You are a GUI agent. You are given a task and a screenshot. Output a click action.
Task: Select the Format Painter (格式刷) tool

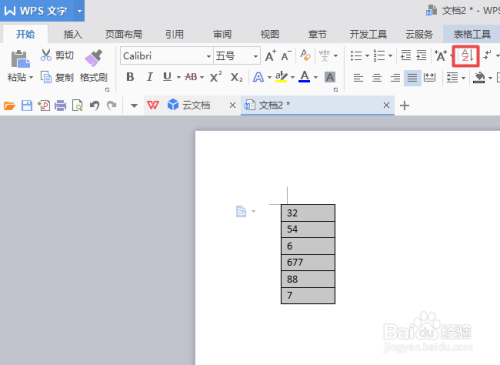click(94, 66)
